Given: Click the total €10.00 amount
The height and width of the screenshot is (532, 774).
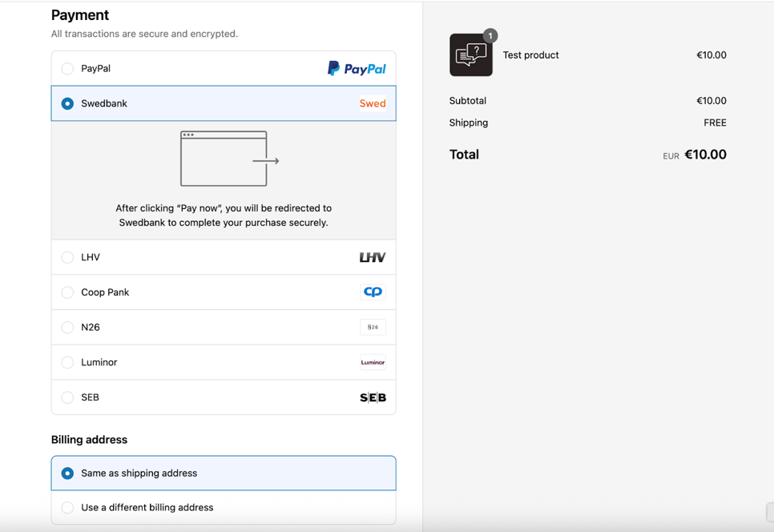Looking at the screenshot, I should click(705, 155).
